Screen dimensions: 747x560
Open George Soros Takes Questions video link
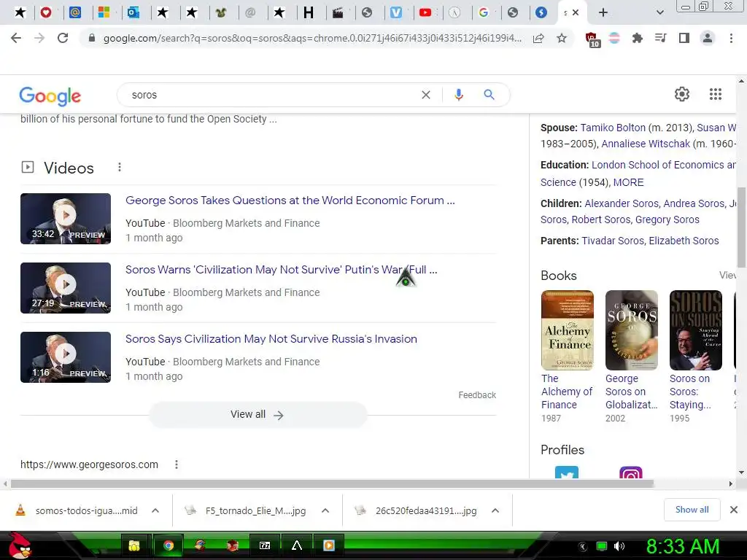click(x=290, y=201)
